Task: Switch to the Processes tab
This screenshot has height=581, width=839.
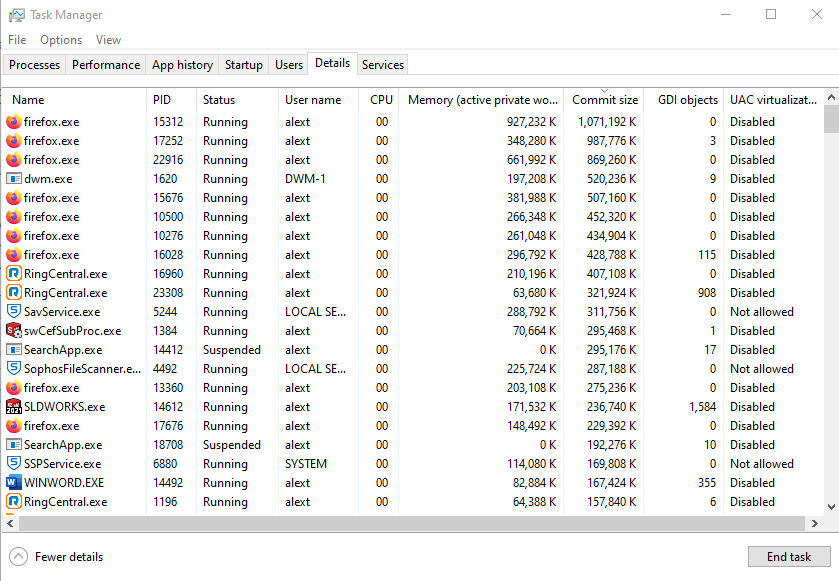Action: tap(35, 65)
